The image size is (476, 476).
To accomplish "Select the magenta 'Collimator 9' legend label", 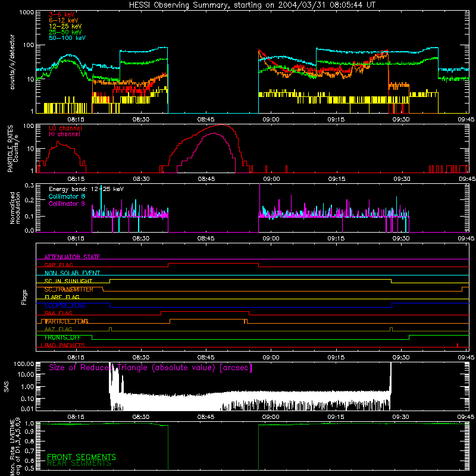I will [67, 203].
